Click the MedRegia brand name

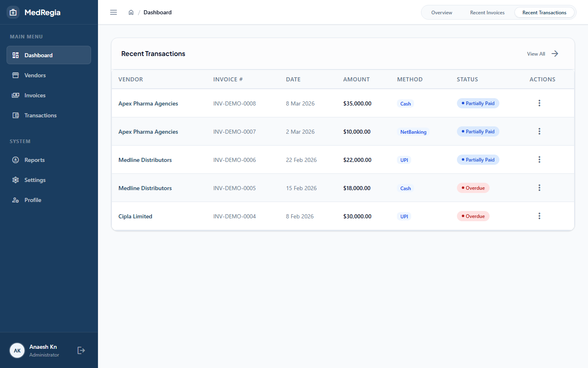pos(42,12)
